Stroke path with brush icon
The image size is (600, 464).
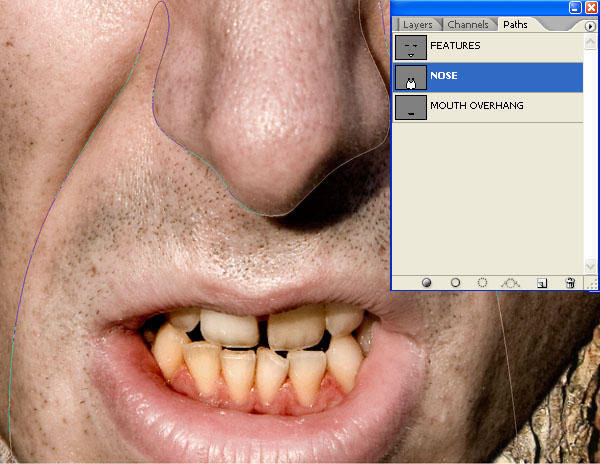pyautogui.click(x=455, y=283)
